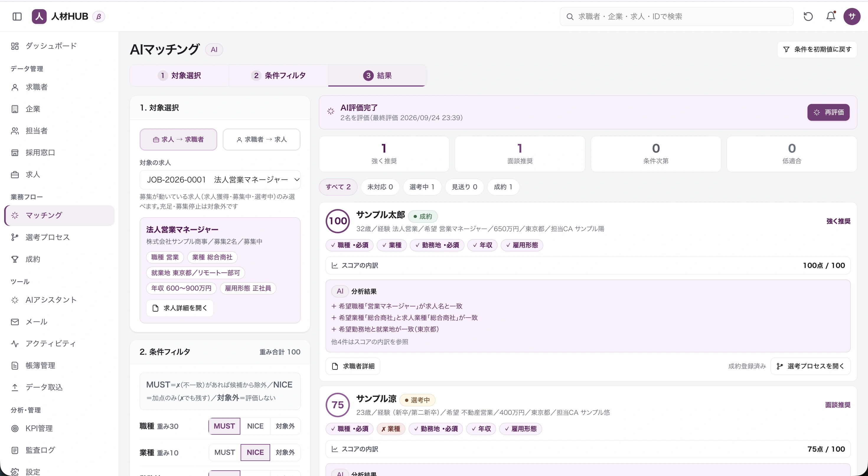The width and height of the screenshot is (868, 476).
Task: Click 選考プロセスを開く for サンプル太郎
Action: pos(810,366)
